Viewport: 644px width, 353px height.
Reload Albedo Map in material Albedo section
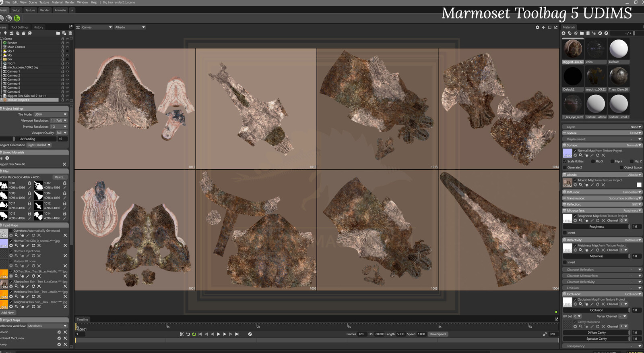pyautogui.click(x=597, y=185)
